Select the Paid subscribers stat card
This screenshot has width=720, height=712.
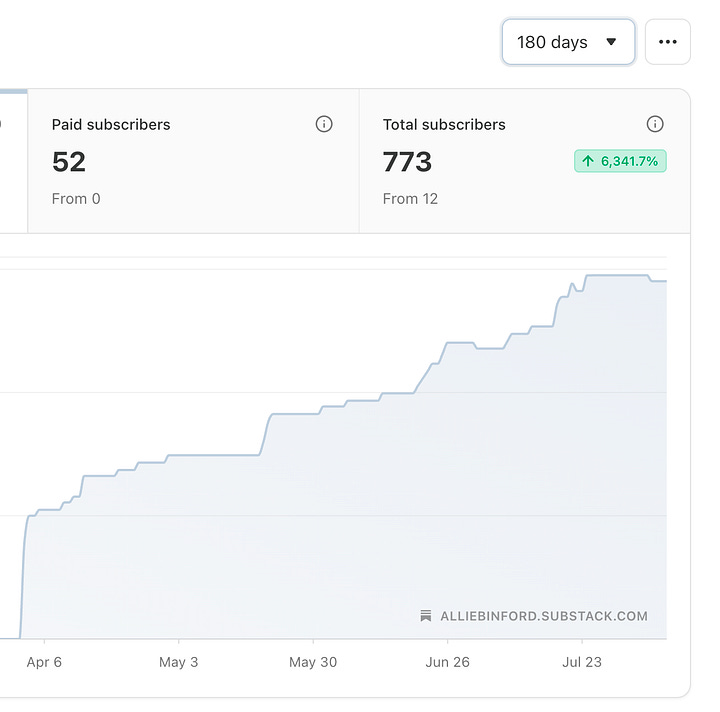193,161
